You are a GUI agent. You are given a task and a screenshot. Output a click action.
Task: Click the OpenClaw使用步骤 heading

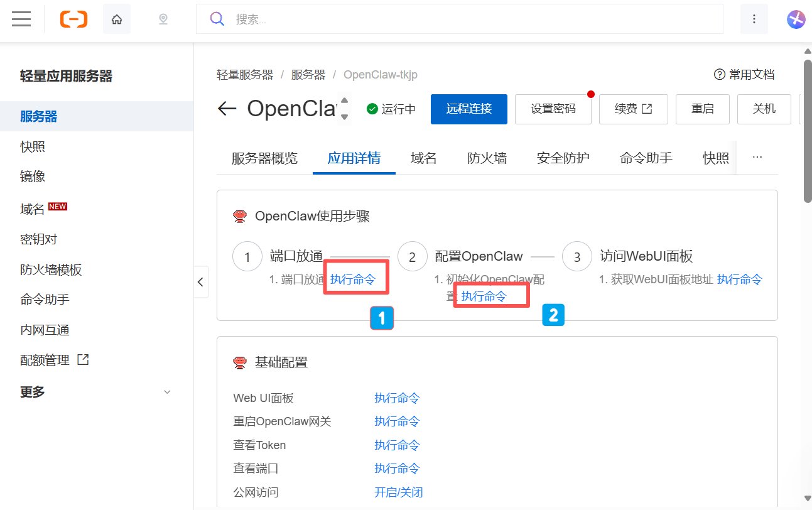[312, 217]
